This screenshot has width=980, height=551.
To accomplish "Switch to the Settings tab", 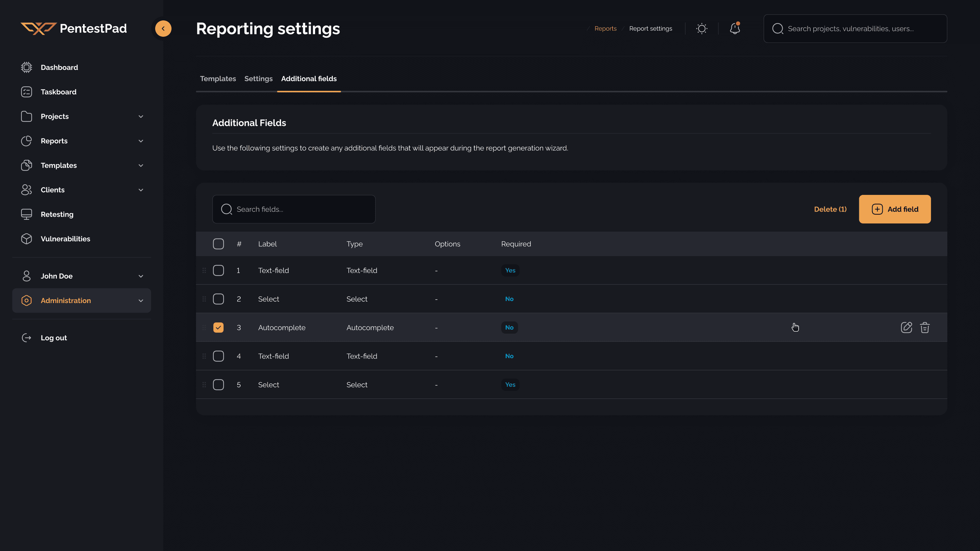I will pyautogui.click(x=258, y=79).
